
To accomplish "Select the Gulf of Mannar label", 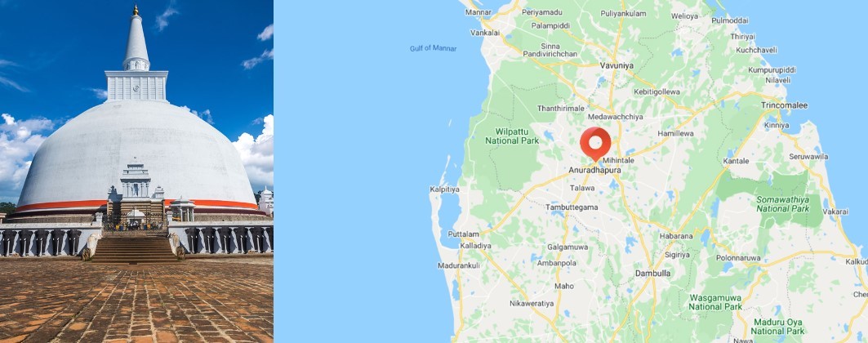I will (x=433, y=48).
